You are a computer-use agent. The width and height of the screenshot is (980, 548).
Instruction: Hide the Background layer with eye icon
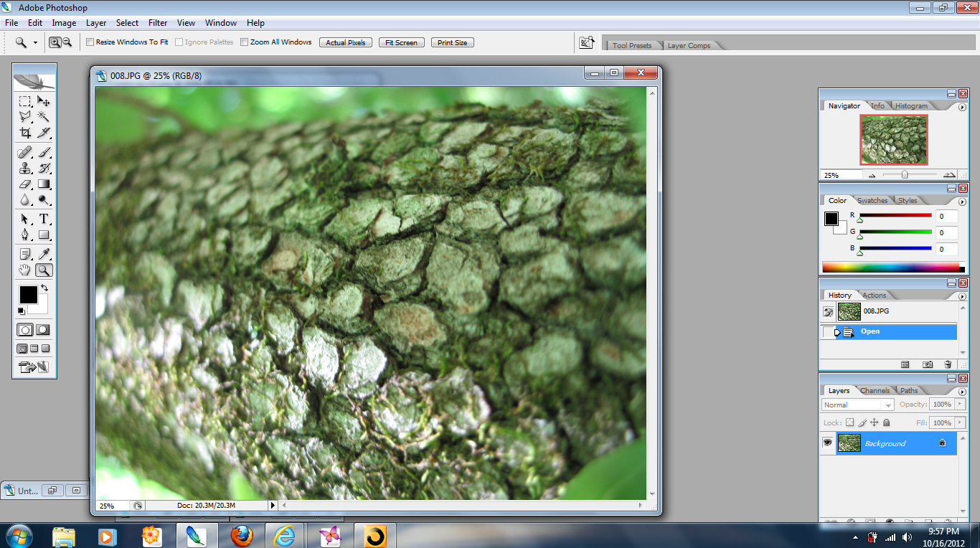827,443
